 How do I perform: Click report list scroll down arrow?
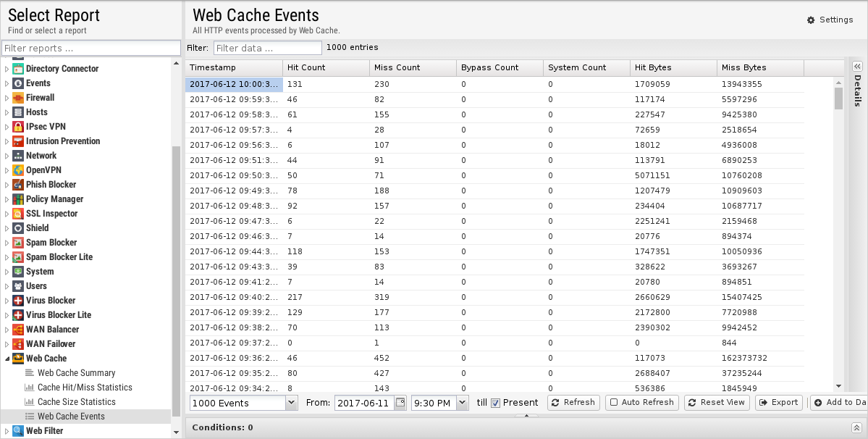pyautogui.click(x=176, y=432)
